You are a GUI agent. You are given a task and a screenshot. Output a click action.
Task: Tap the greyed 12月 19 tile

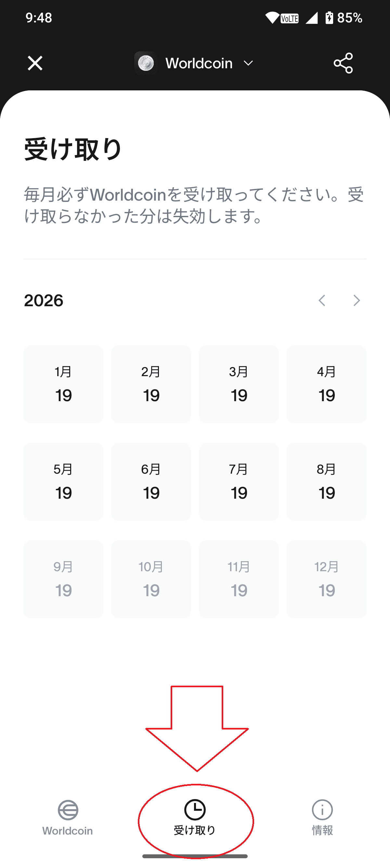pyautogui.click(x=326, y=579)
